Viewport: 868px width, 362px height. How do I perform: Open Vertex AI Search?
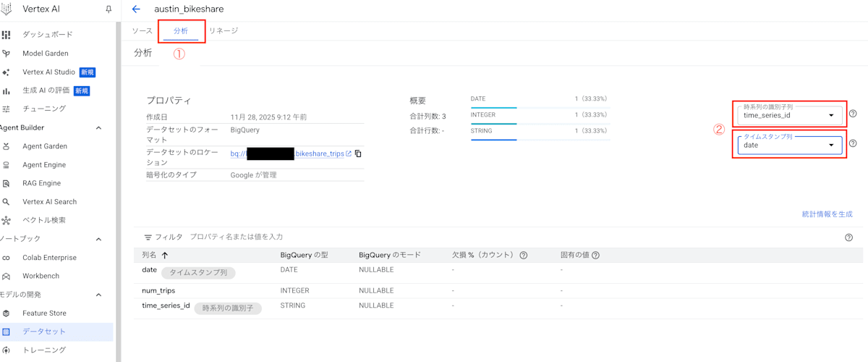pyautogui.click(x=49, y=202)
